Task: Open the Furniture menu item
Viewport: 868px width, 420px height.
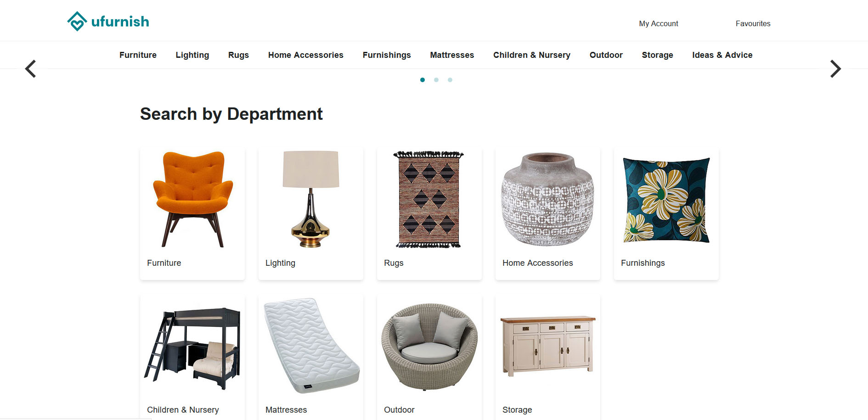Action: click(x=138, y=55)
